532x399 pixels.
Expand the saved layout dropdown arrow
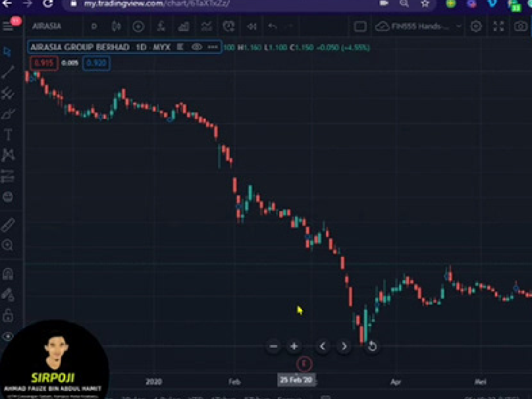458,26
